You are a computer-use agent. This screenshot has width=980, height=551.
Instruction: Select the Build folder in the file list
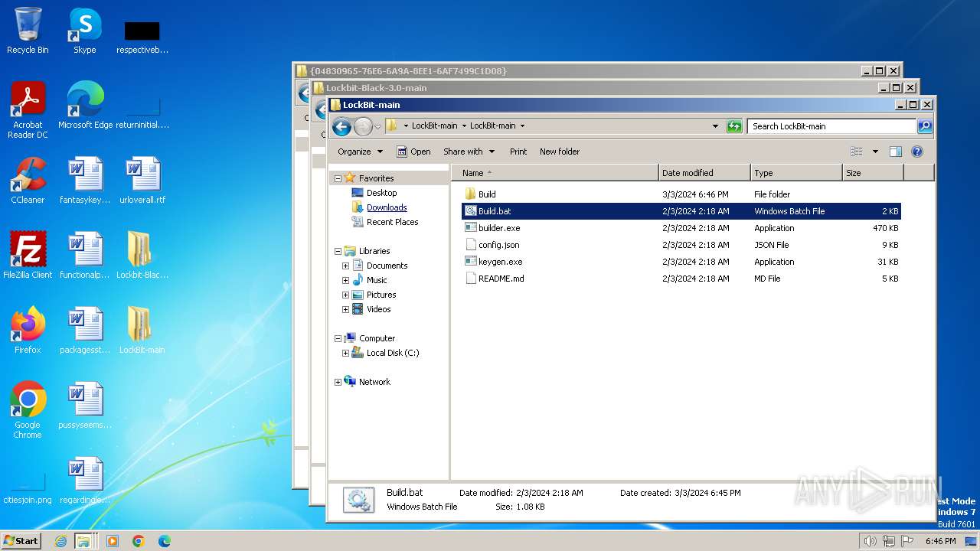[681, 194]
